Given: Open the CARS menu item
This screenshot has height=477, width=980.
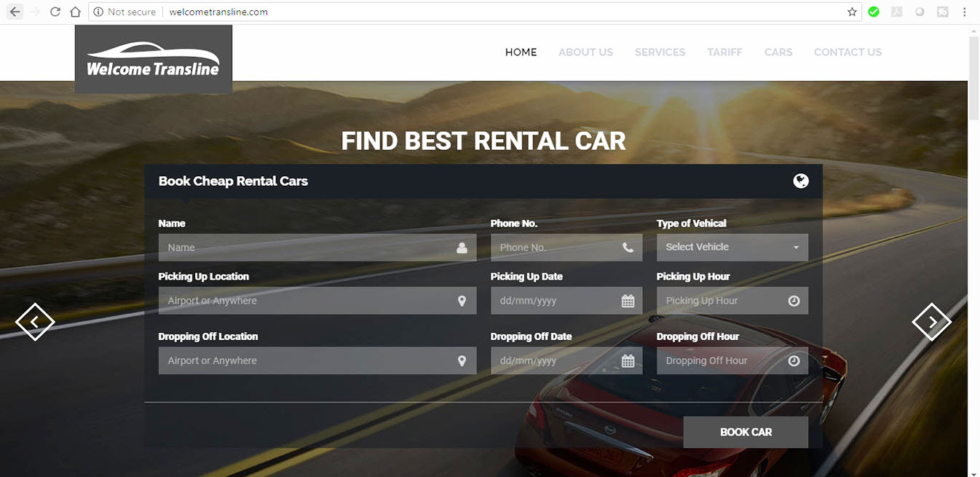Looking at the screenshot, I should click(x=778, y=52).
